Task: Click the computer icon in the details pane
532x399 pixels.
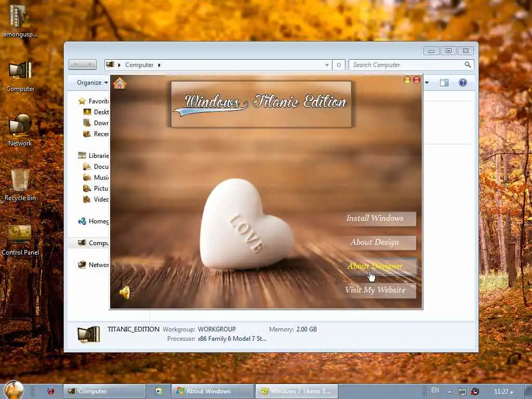Action: (x=88, y=334)
